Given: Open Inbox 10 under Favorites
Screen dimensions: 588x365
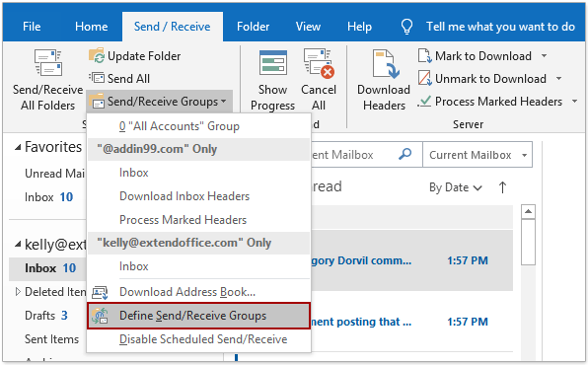Looking at the screenshot, I should click(48, 197).
